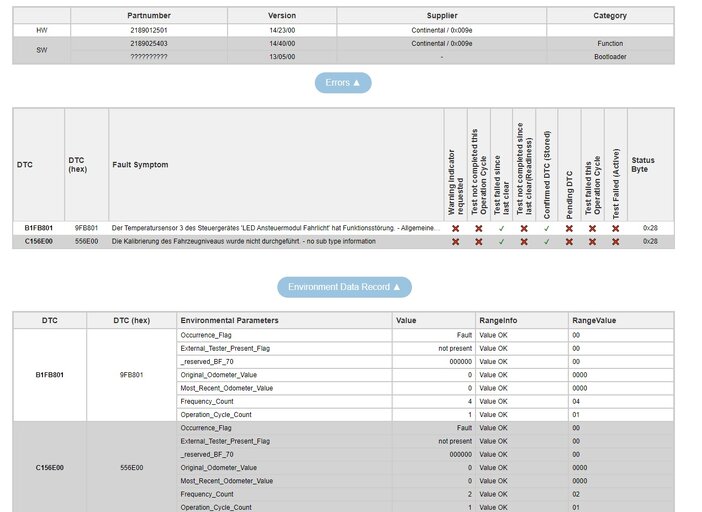Click the Pending DTC cross for C156E00

click(x=569, y=242)
